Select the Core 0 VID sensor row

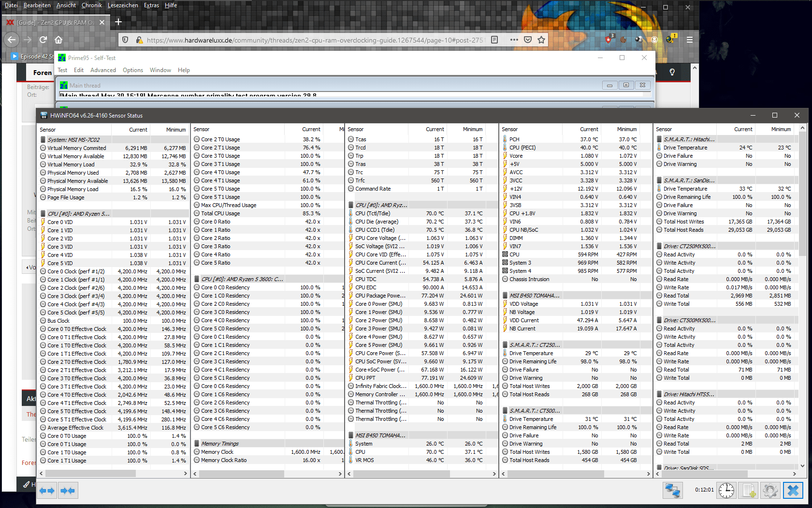[114, 222]
